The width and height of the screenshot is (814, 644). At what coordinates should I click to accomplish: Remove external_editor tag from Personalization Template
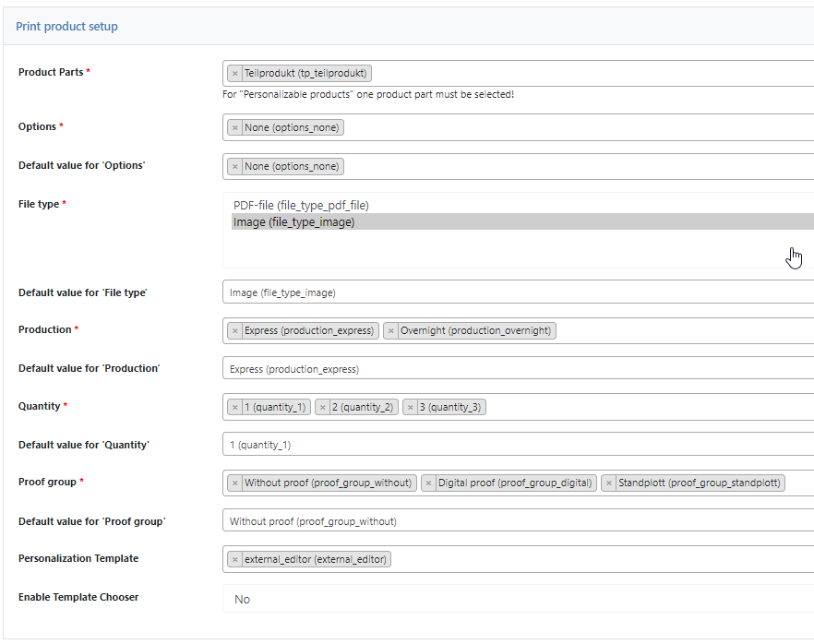(235, 559)
